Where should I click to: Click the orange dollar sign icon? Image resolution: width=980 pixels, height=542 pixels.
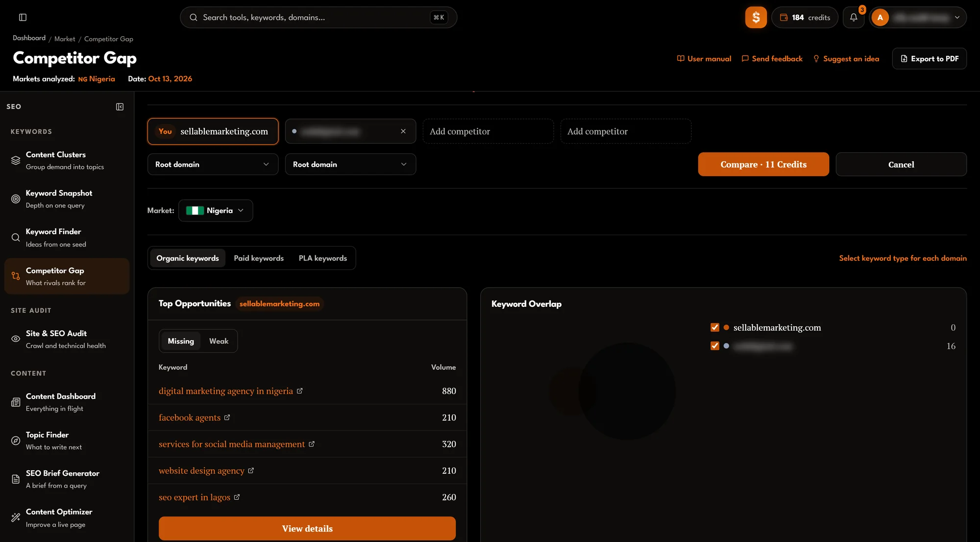click(x=756, y=17)
